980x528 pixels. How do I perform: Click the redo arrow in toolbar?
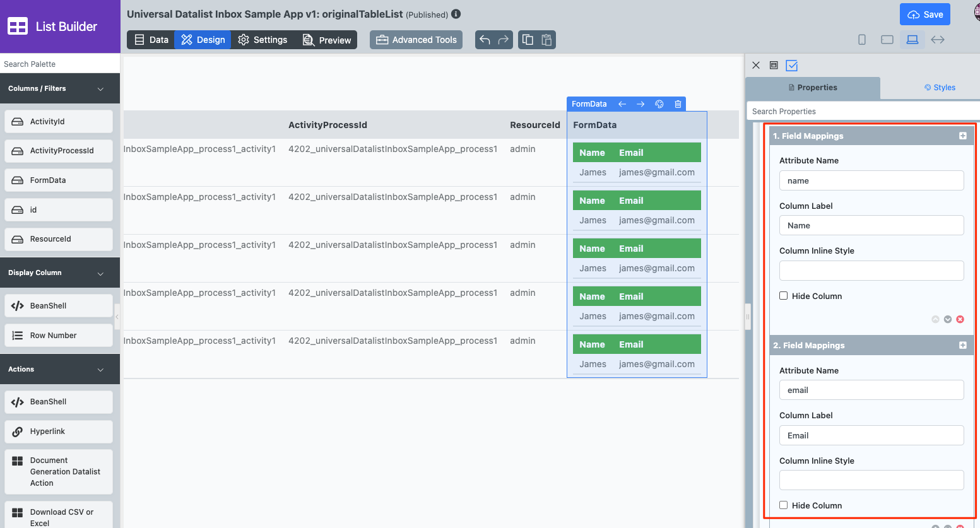(503, 40)
